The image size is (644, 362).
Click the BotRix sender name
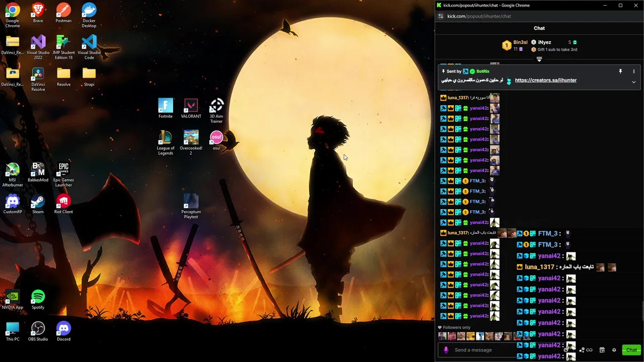point(482,71)
